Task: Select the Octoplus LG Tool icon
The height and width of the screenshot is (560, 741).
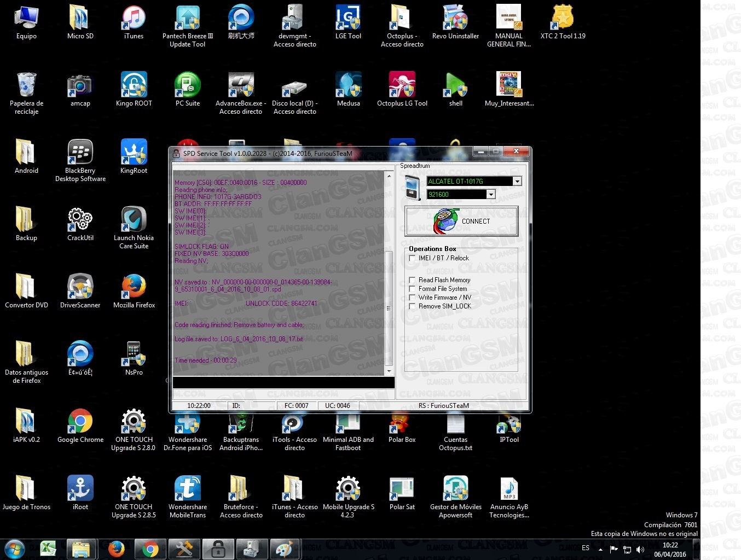Action: pos(402,90)
